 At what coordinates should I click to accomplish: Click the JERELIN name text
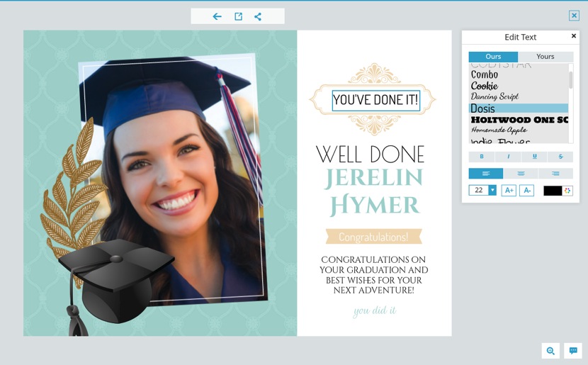tap(373, 179)
